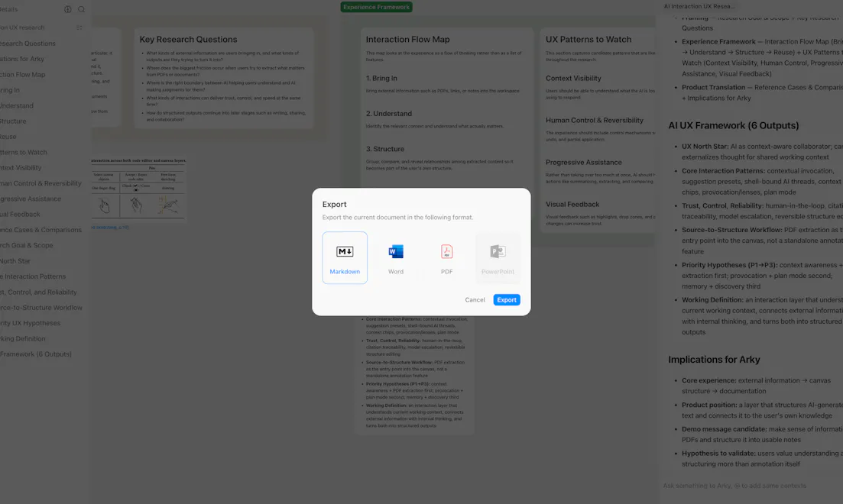Choose PDF as export format

pos(447,257)
